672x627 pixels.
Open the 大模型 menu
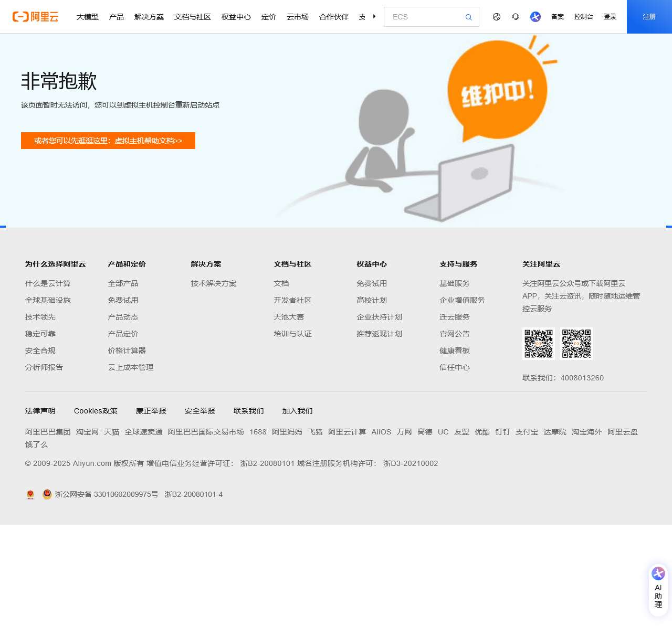click(88, 17)
